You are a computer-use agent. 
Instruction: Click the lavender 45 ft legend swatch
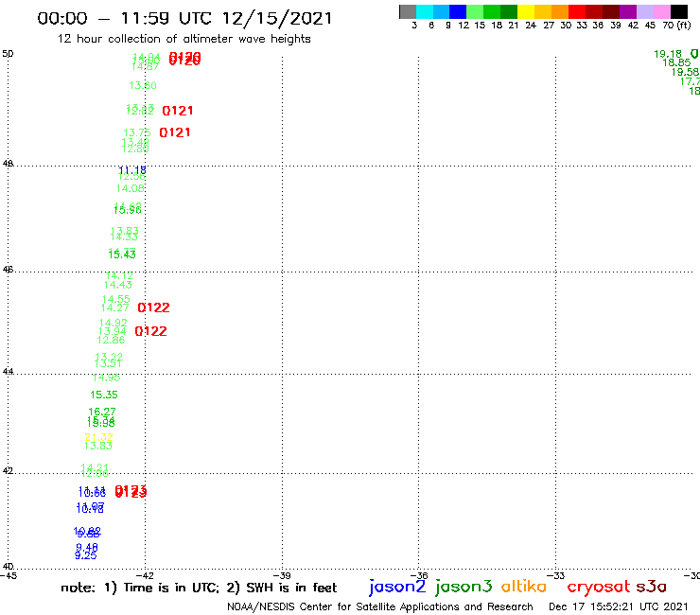(x=645, y=11)
